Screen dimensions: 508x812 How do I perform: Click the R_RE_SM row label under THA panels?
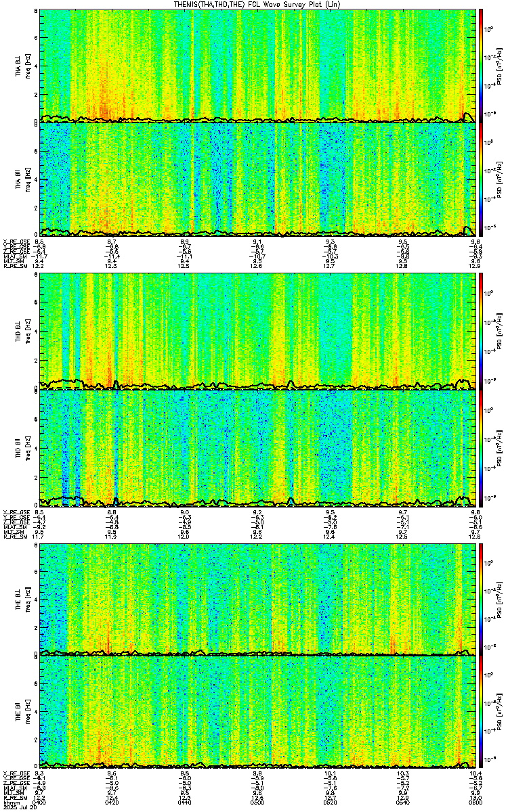click(x=15, y=266)
